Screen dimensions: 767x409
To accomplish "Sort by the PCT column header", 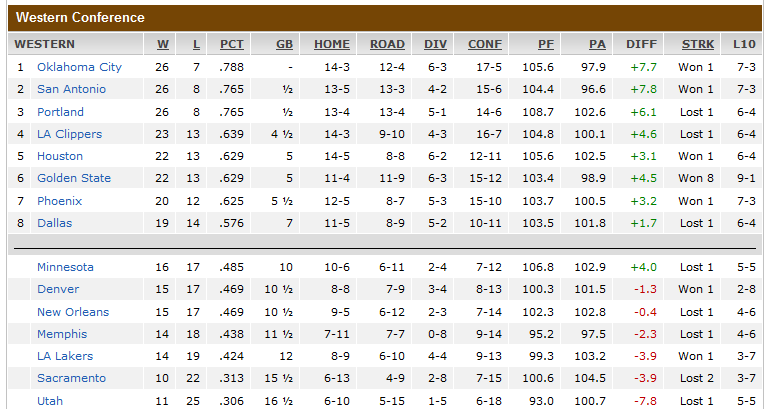I will tap(232, 44).
